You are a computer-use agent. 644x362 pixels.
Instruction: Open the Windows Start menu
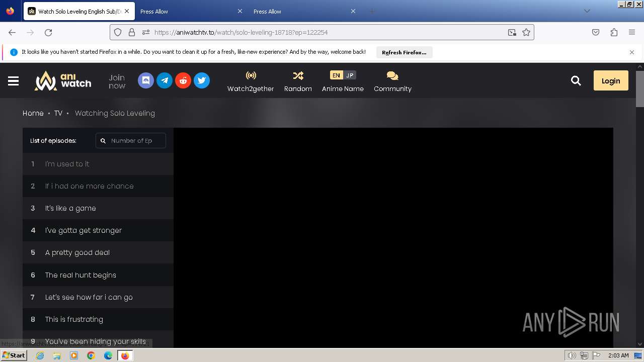pyautogui.click(x=14, y=355)
